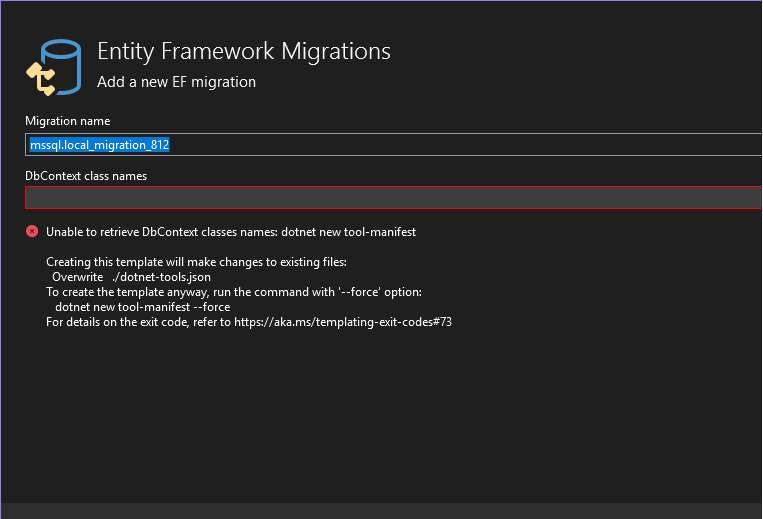Screen dimensions: 763x519
Task: Click the 'Migration name' field label
Action: [67, 121]
